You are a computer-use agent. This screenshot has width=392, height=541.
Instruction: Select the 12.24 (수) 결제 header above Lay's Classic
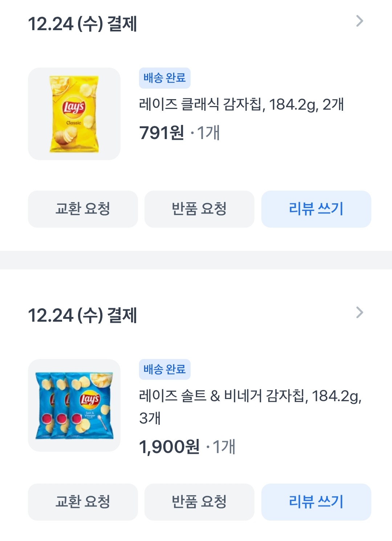click(x=82, y=24)
